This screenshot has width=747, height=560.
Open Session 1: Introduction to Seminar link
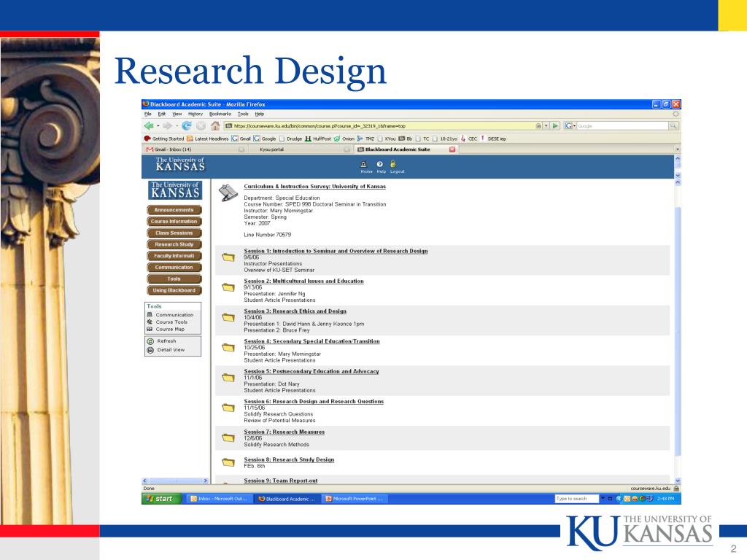pos(336,251)
